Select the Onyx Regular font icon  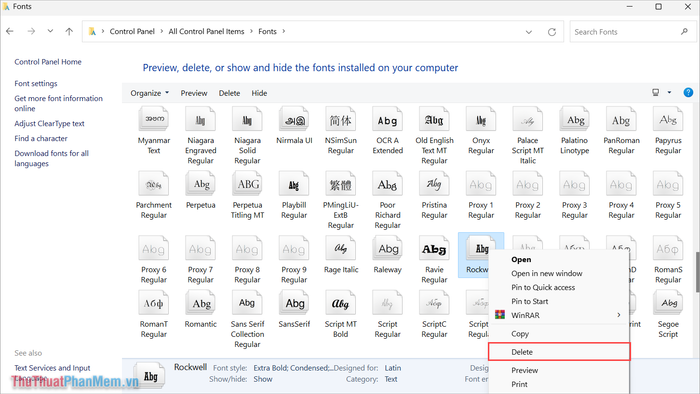[x=481, y=120]
